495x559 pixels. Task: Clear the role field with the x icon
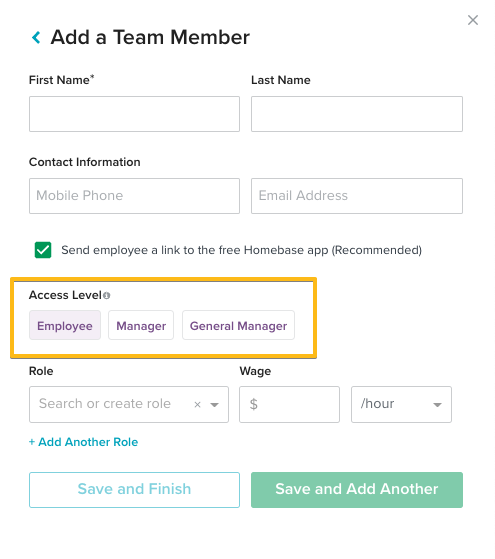tap(197, 405)
